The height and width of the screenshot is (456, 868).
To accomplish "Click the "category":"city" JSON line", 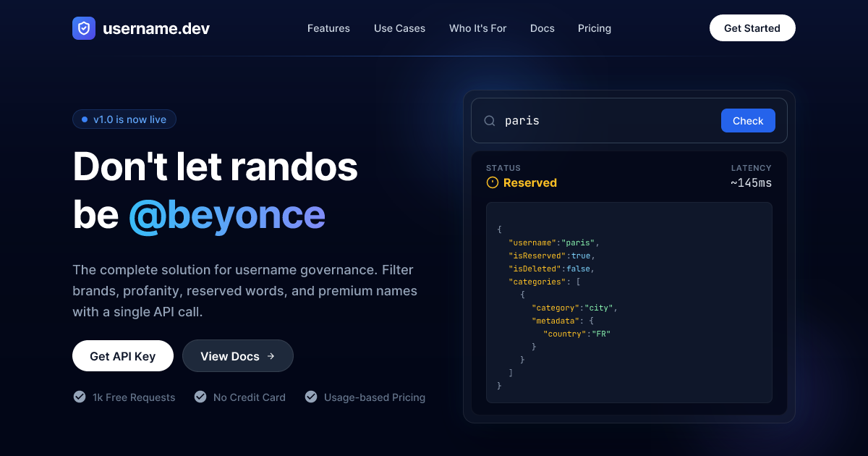I will 574,308.
